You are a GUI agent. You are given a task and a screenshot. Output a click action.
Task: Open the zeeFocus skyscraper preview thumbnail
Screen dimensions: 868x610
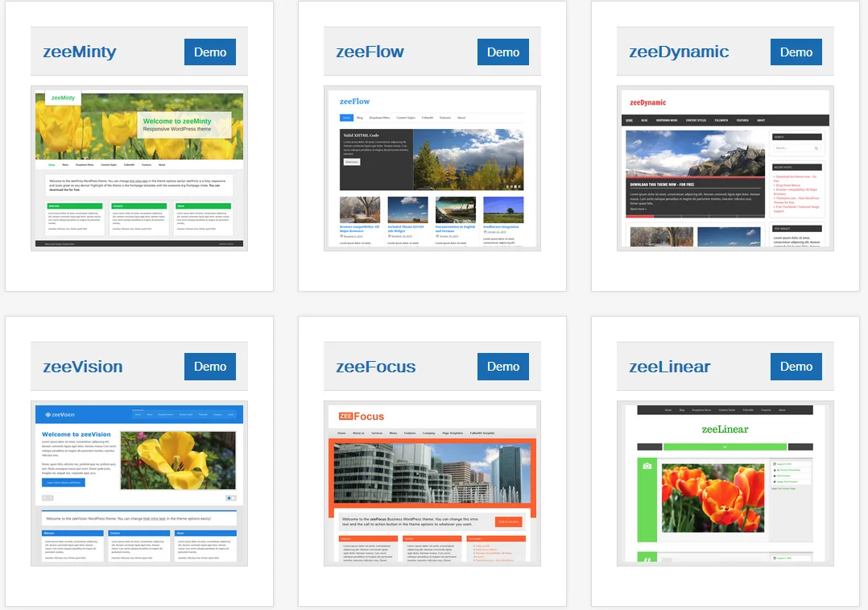(432, 483)
